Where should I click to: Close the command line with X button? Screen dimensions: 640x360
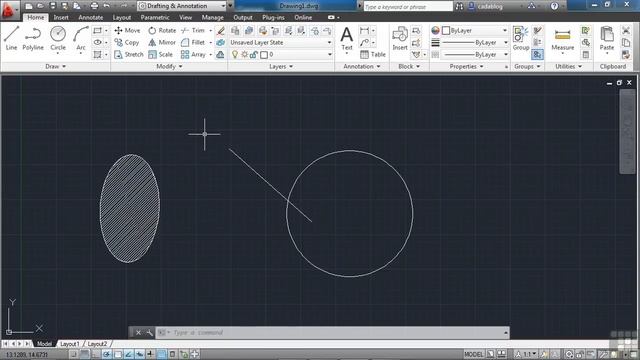tap(138, 333)
